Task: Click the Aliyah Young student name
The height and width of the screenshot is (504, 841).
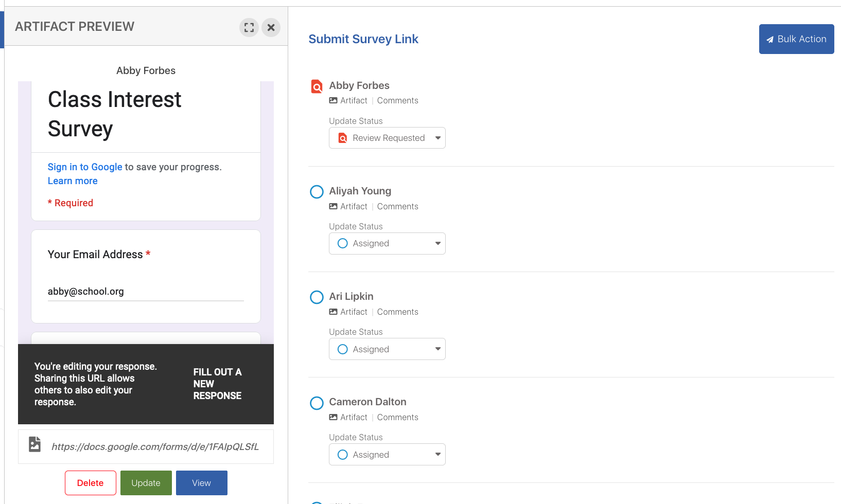Action: coord(360,191)
